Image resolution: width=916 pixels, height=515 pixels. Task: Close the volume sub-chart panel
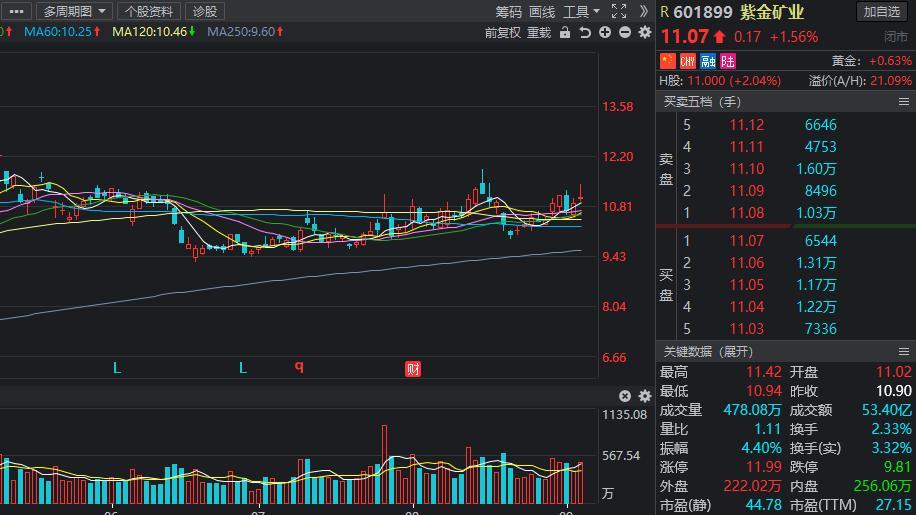625,396
